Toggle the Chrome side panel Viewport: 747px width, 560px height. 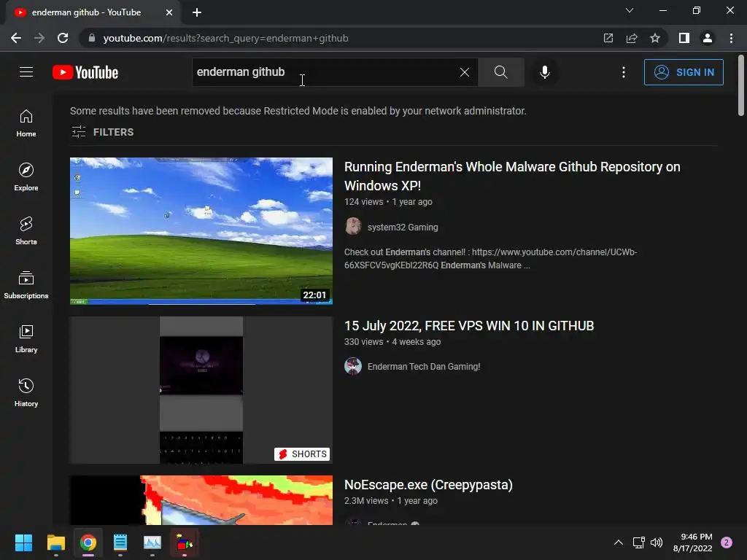pyautogui.click(x=684, y=38)
